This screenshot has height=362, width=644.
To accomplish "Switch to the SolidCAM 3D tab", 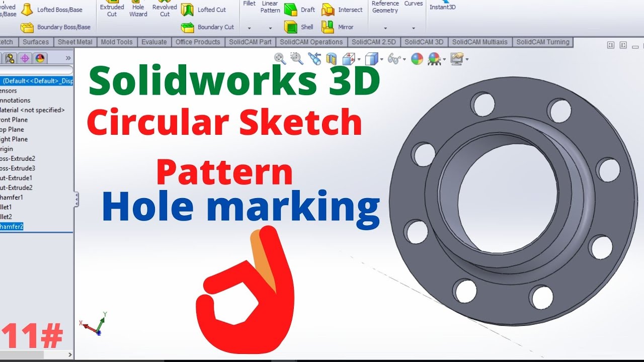I will point(424,42).
